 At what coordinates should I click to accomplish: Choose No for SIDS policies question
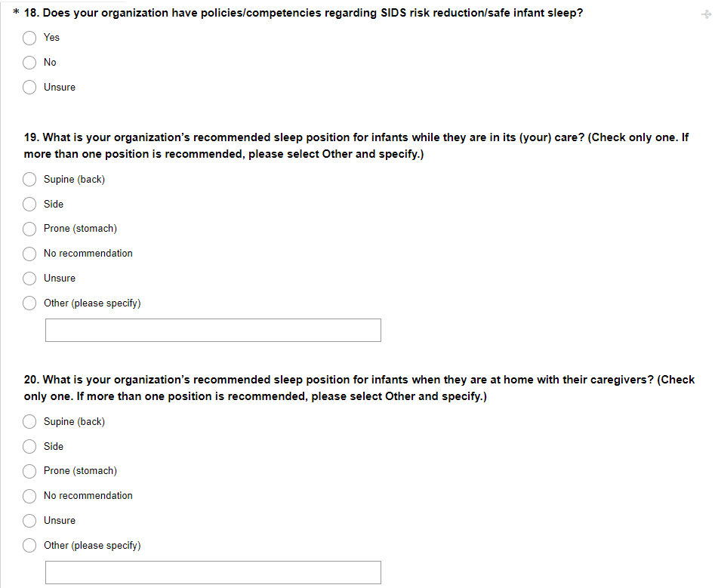pos(29,63)
